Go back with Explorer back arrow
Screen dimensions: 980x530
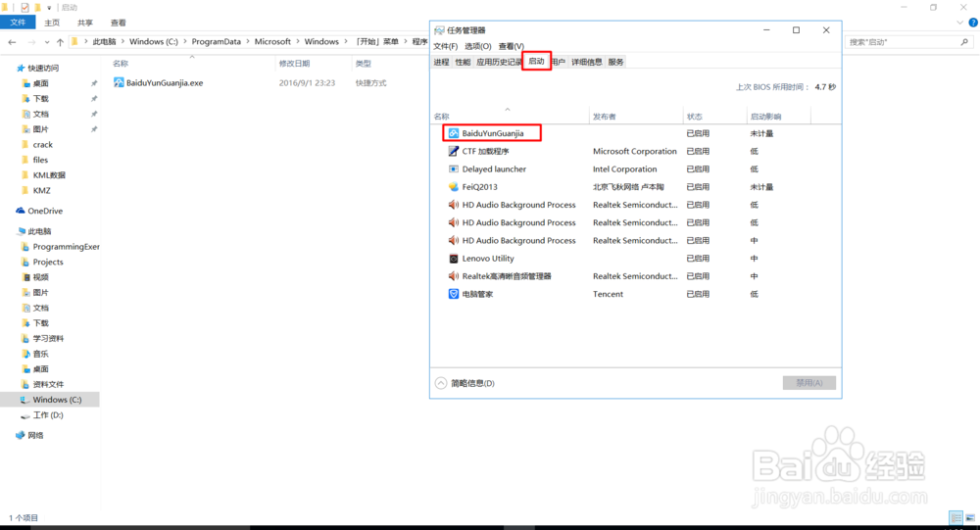click(12, 42)
